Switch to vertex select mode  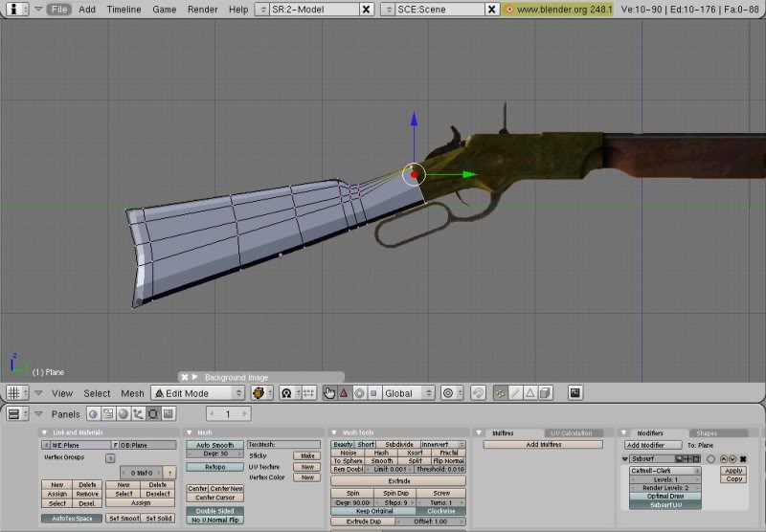(x=500, y=393)
